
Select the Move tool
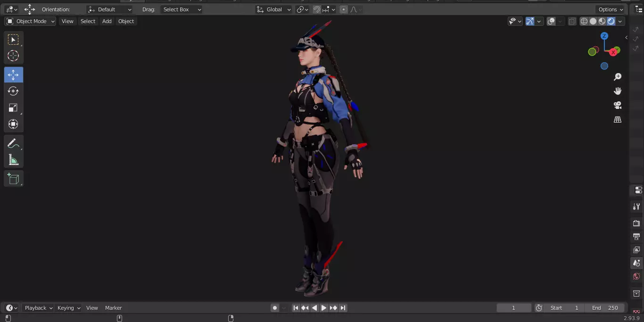tap(13, 75)
